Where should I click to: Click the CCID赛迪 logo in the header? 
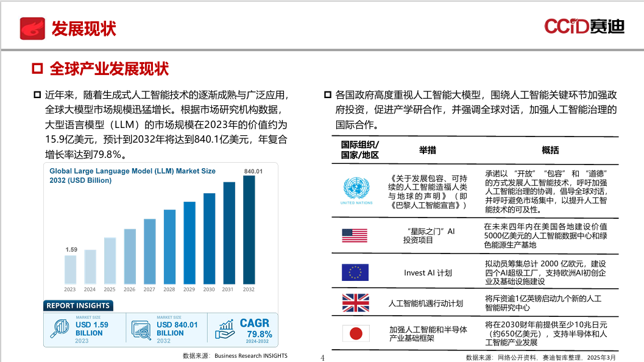tap(584, 26)
